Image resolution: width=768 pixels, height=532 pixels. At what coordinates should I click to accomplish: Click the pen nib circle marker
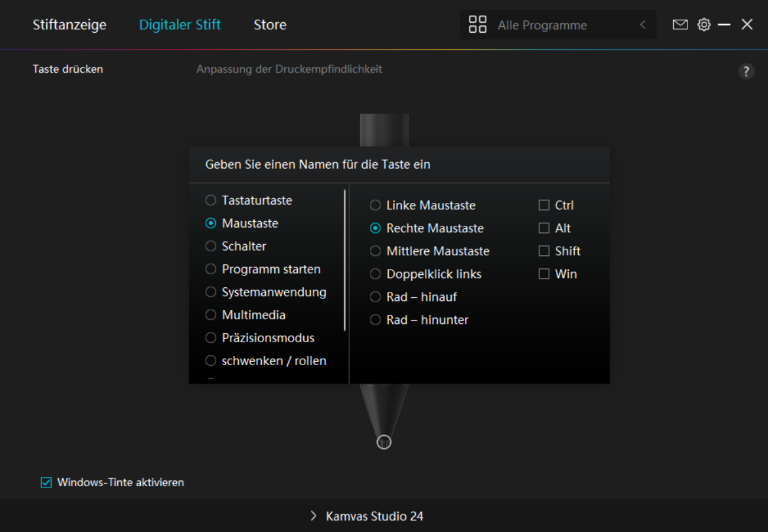[x=384, y=442]
